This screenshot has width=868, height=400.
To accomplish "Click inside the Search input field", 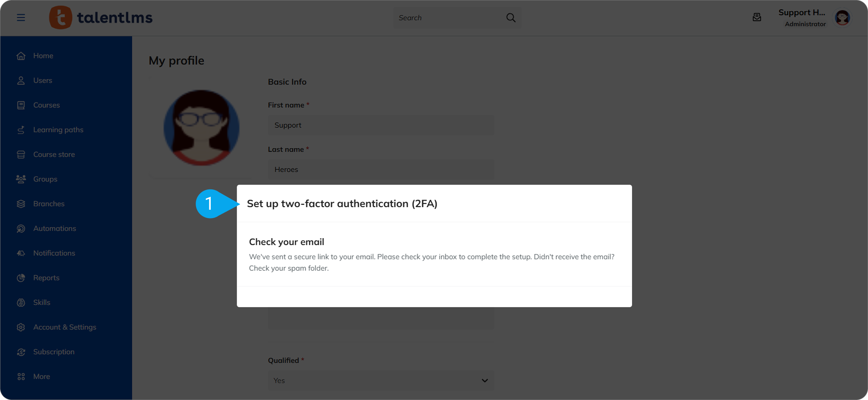I will coord(445,17).
